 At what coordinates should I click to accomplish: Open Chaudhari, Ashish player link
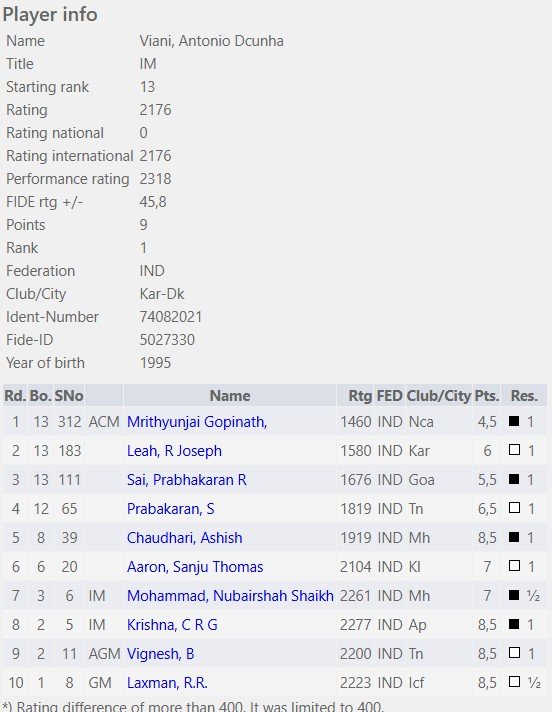pos(184,538)
